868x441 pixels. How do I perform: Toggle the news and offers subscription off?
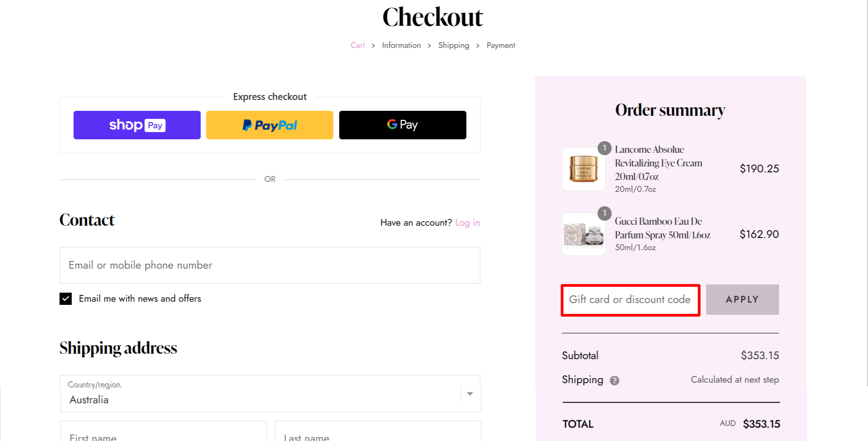click(65, 299)
